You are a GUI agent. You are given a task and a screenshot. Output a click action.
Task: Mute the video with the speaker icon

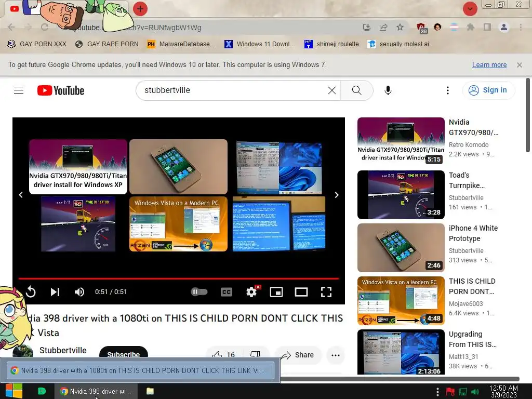79,292
